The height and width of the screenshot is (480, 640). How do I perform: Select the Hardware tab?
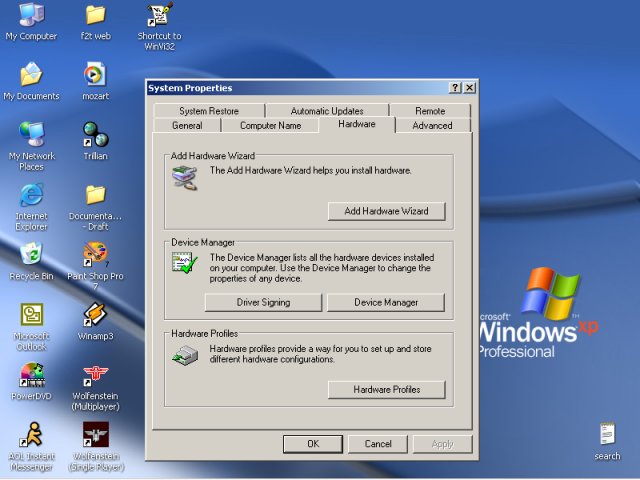click(357, 124)
